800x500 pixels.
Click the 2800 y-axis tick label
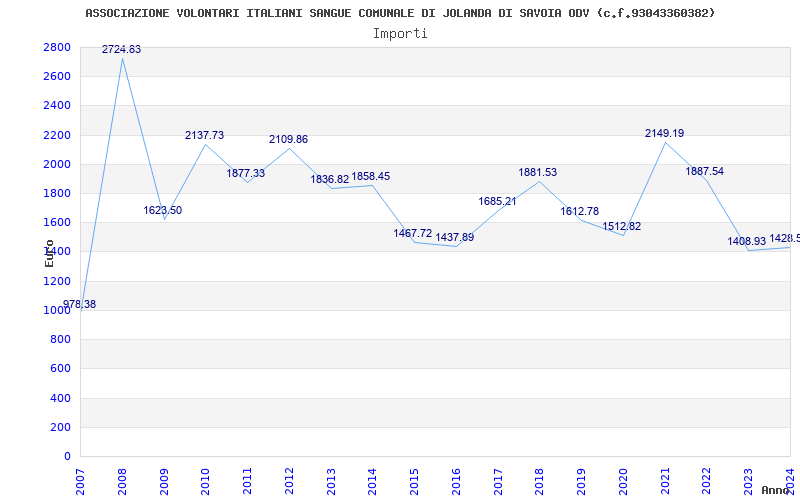click(x=57, y=47)
